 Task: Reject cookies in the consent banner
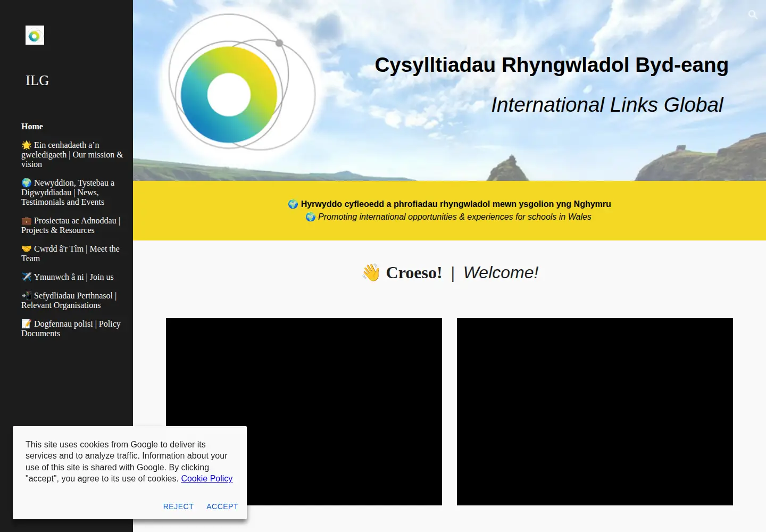(178, 506)
